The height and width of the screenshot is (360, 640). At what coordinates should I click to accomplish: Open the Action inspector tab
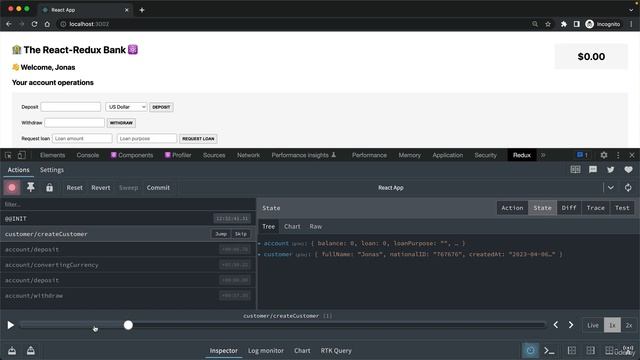click(x=512, y=208)
